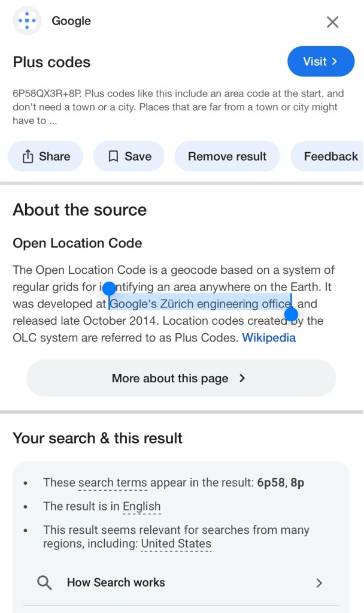
Task: Close the result info panel
Action: coord(332,22)
